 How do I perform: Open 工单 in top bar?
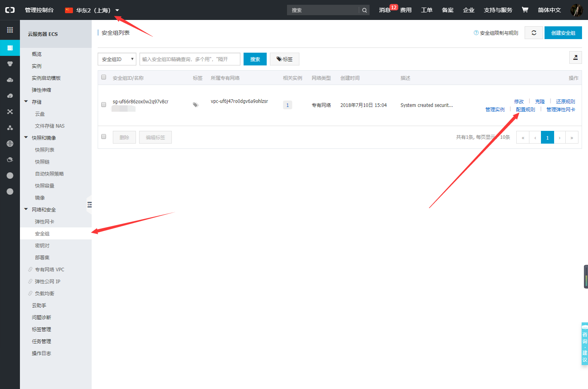pos(427,10)
